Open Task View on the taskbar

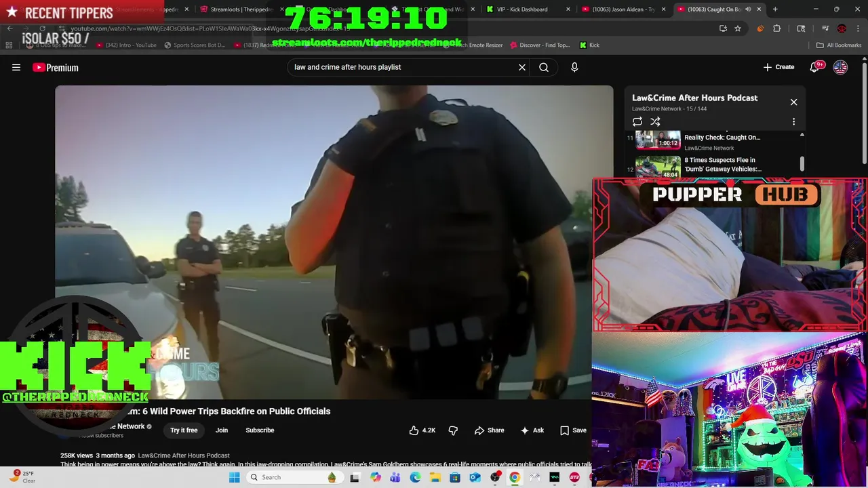pyautogui.click(x=355, y=477)
